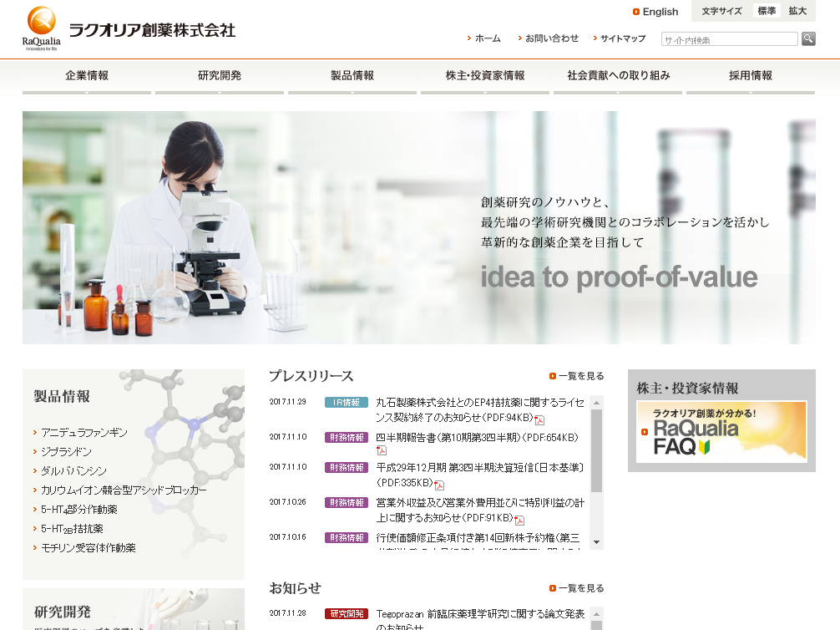This screenshot has width=840, height=630.
Task: Open the PDF icon after 営業外収益 notice (PDF:91KB)
Action: pos(519,520)
